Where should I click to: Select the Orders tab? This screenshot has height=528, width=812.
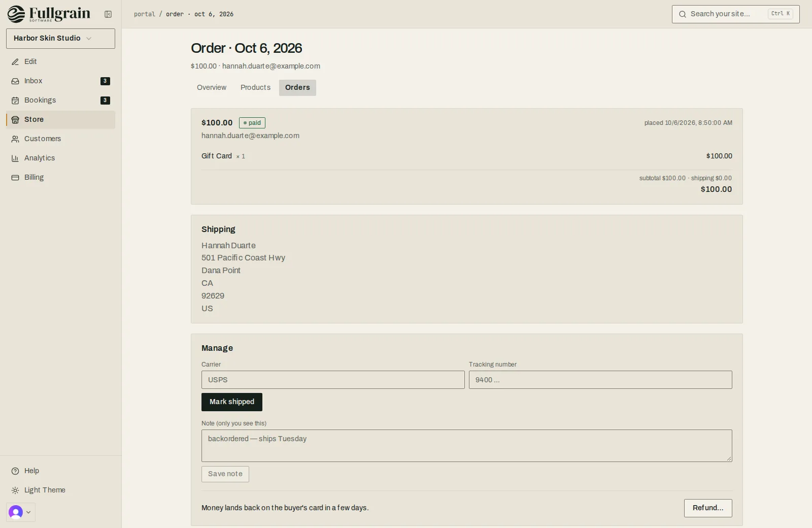pyautogui.click(x=297, y=88)
